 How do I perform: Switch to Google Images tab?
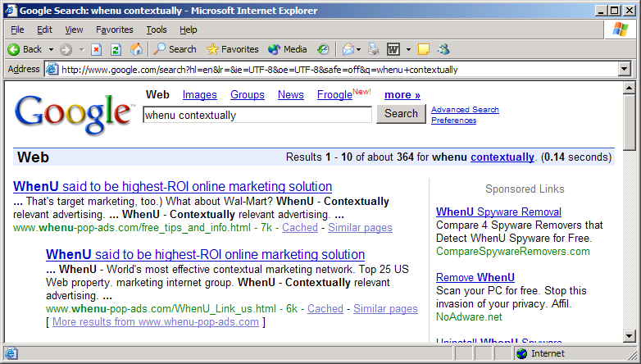(x=199, y=95)
